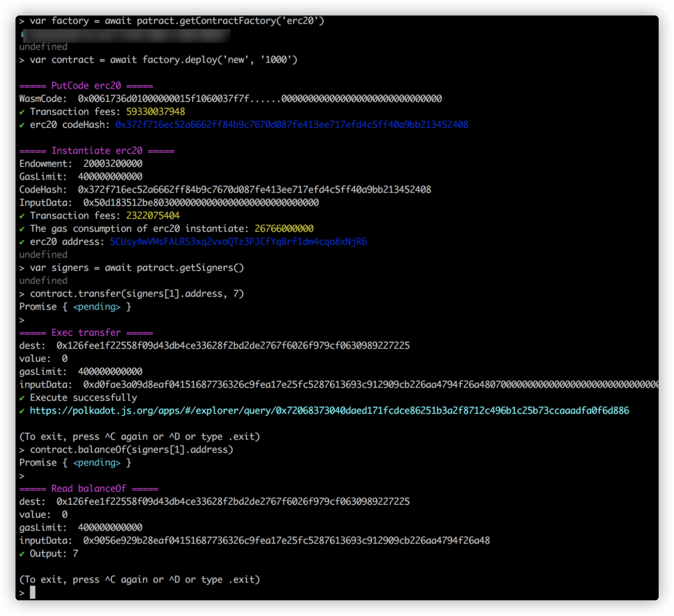Click the Exec transfer section header

[86, 333]
